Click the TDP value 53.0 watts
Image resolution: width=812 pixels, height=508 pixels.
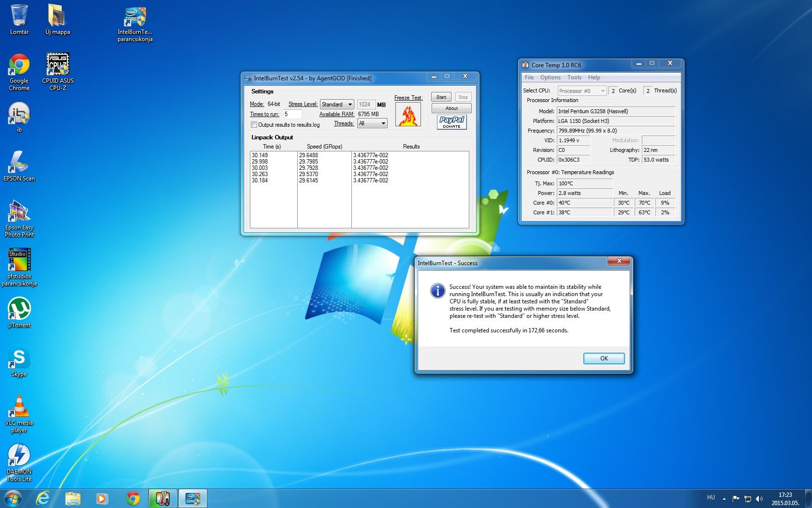point(658,160)
